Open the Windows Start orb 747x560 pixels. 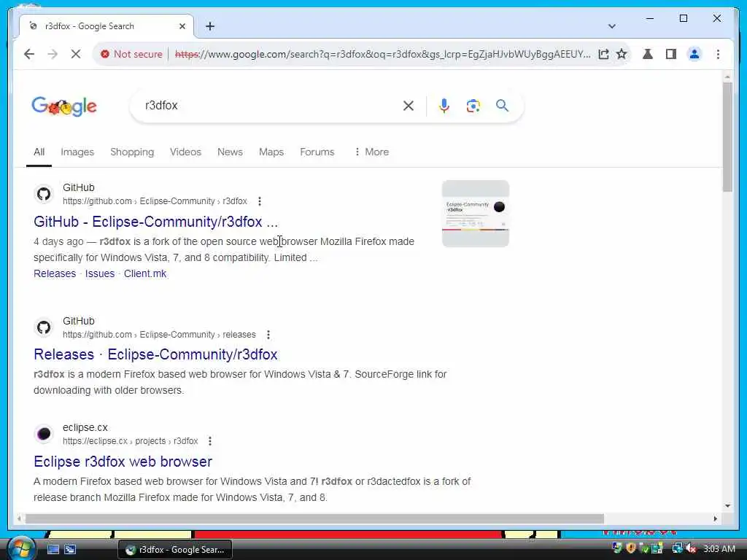(21, 548)
